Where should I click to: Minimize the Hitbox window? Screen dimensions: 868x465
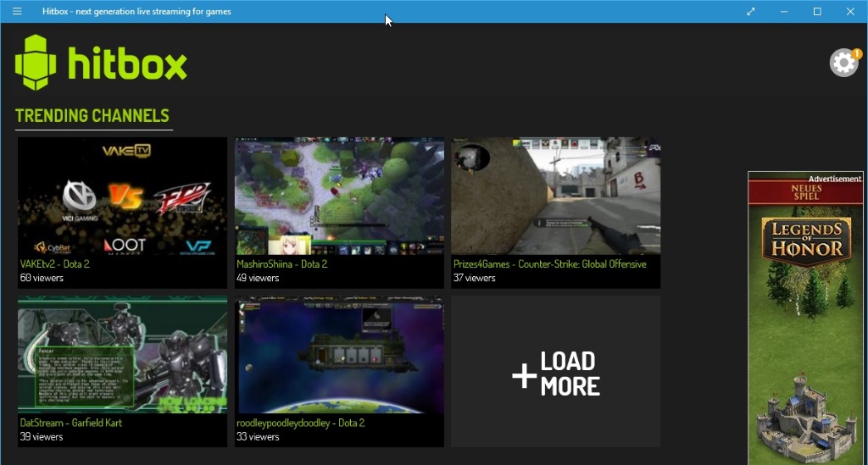784,11
